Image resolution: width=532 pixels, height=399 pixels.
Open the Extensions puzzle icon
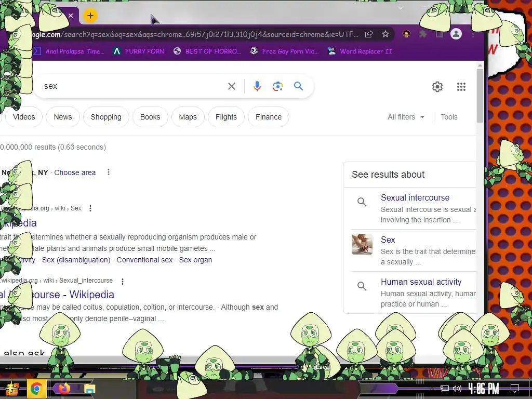coord(423,34)
